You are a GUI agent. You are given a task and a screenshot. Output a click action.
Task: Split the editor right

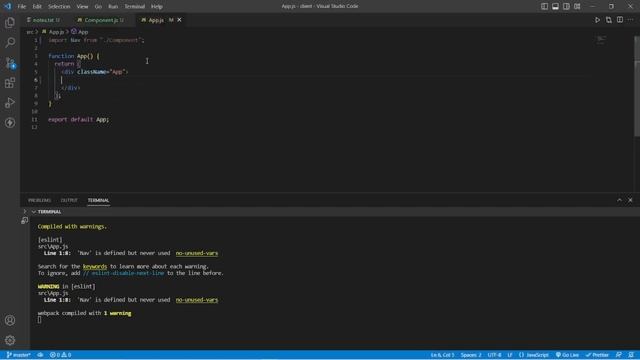pos(620,20)
